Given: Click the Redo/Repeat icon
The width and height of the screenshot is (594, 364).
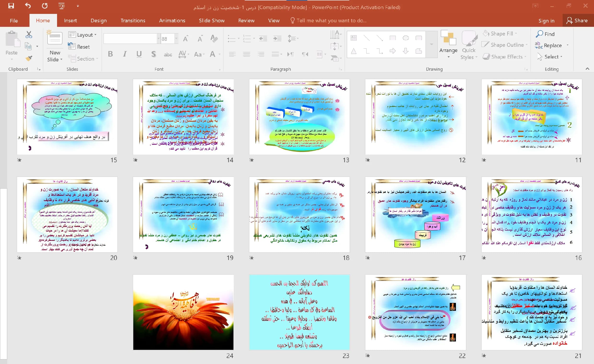Looking at the screenshot, I should pos(45,6).
